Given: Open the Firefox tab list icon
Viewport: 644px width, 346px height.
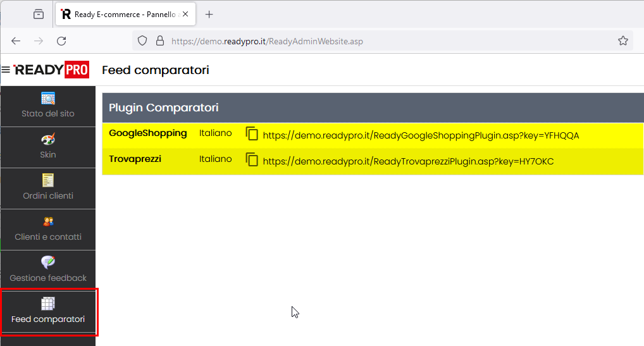Looking at the screenshot, I should click(38, 15).
